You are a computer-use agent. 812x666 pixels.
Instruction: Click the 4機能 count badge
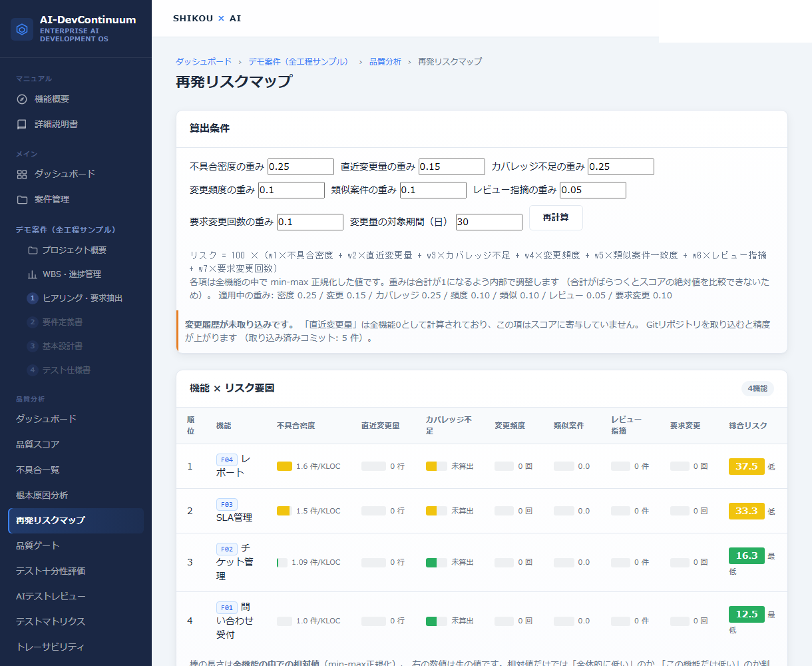pos(757,388)
